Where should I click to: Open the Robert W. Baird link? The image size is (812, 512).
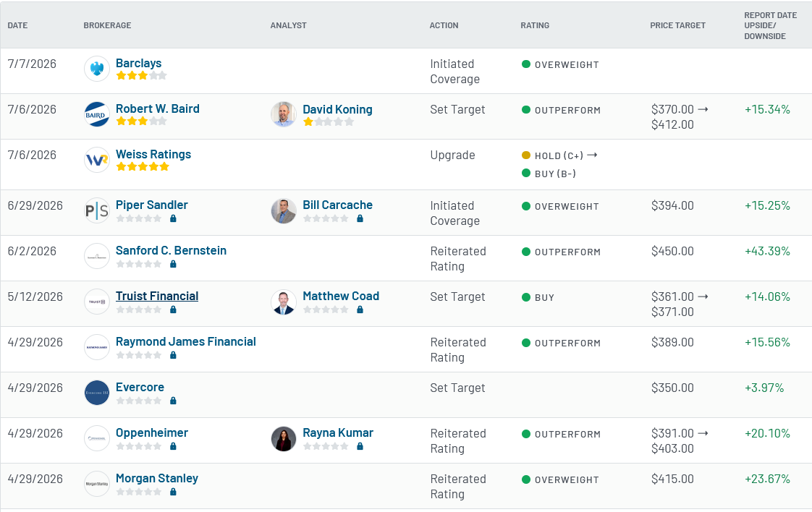(x=158, y=108)
